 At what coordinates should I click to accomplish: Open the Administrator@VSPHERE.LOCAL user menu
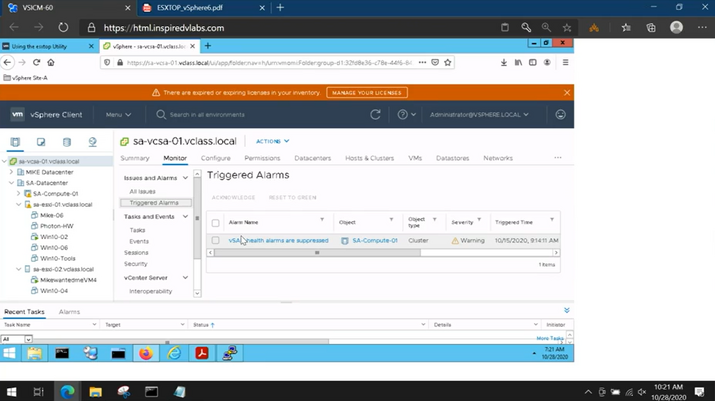point(481,115)
